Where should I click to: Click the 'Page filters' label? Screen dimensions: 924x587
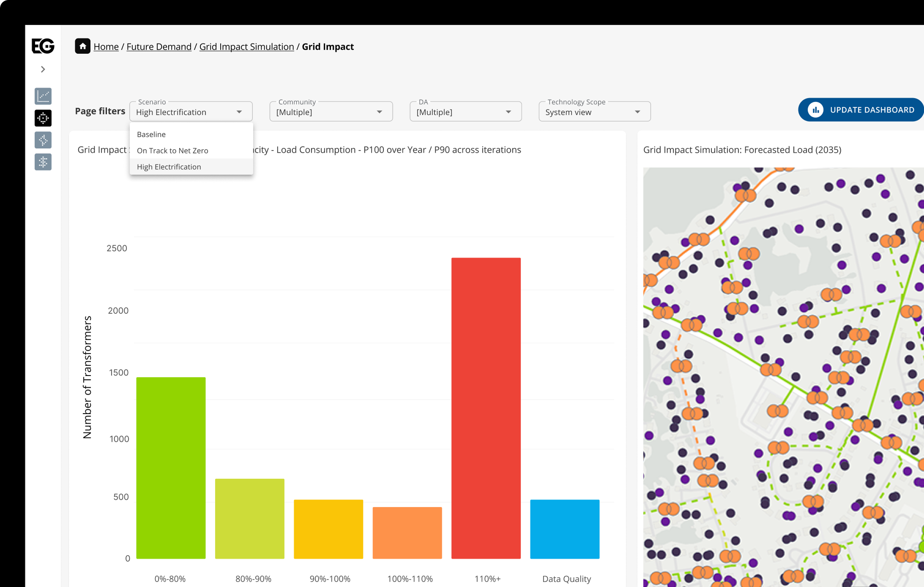[100, 111]
